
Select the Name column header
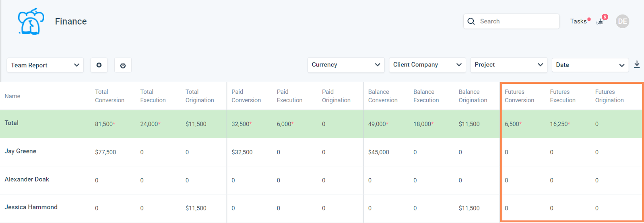(x=12, y=96)
